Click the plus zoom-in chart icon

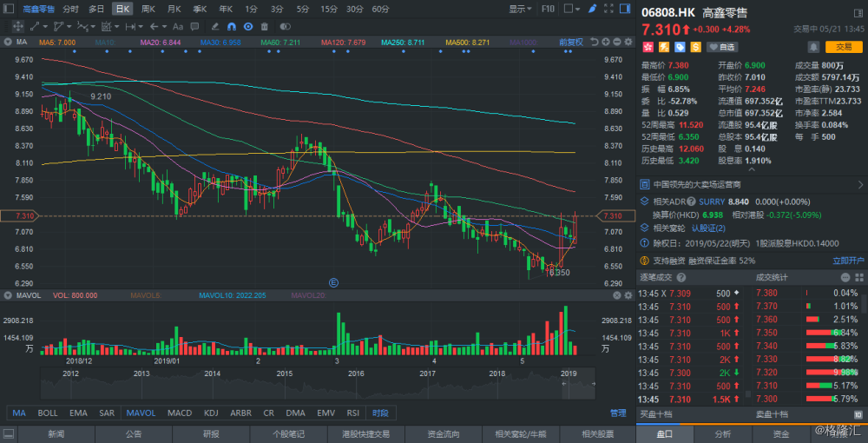(x=606, y=42)
